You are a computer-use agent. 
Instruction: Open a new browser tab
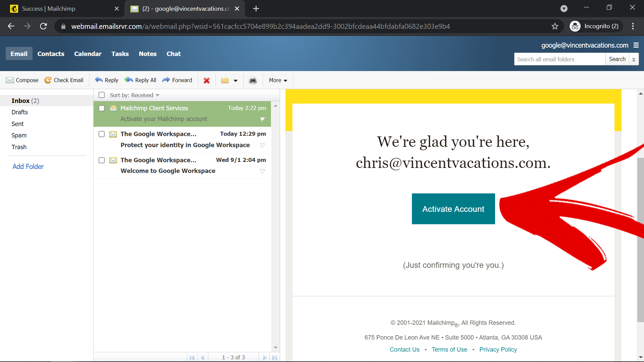(256, 9)
